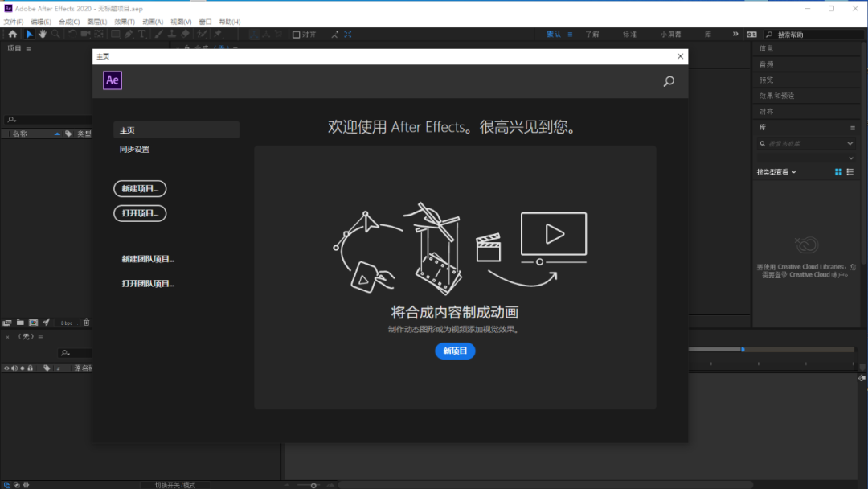Expand the library search dropdown arrow

850,143
